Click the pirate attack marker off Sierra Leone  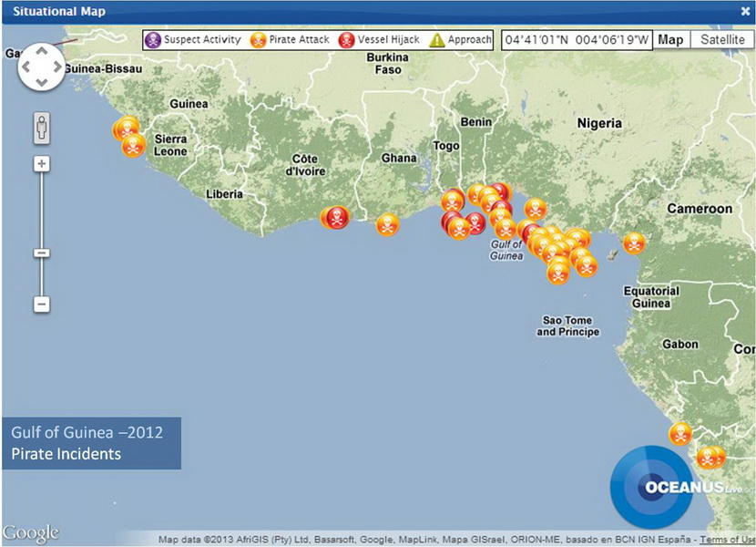134,146
